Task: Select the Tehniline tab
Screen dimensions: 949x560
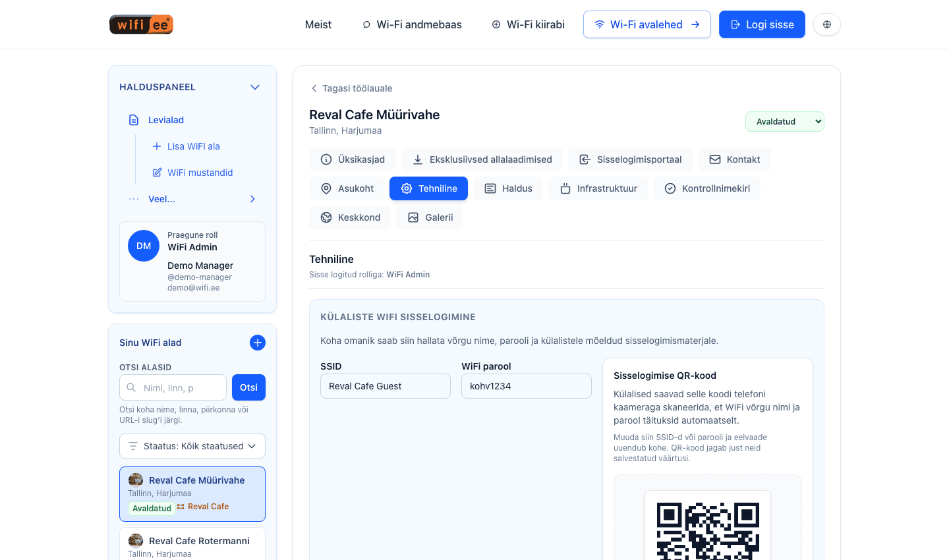Action: 429,188
